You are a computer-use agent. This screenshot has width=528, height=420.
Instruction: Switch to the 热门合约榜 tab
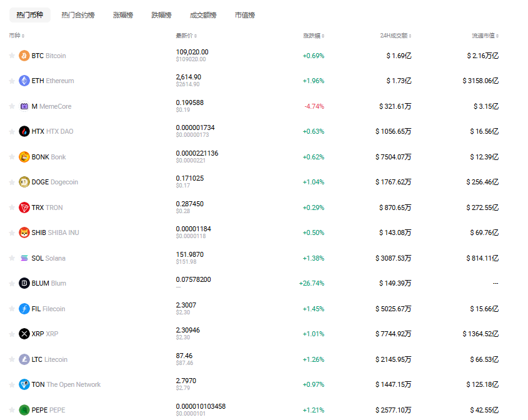78,15
